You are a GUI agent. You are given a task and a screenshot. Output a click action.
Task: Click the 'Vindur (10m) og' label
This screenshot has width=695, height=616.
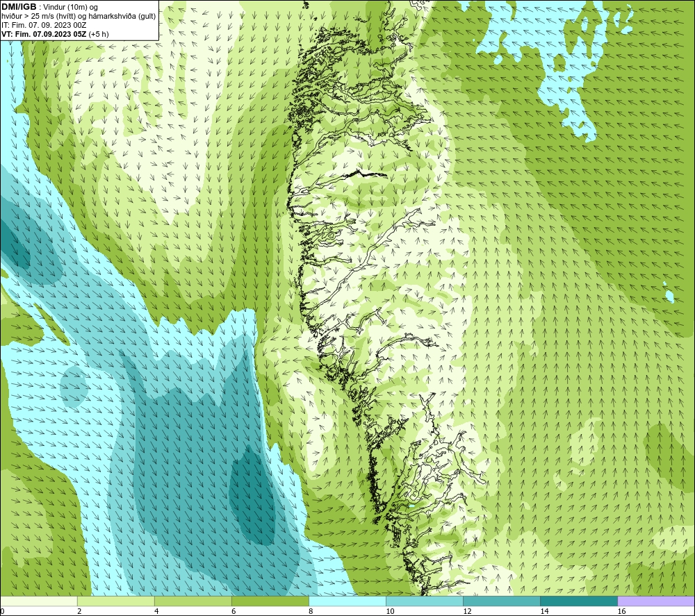pos(70,8)
